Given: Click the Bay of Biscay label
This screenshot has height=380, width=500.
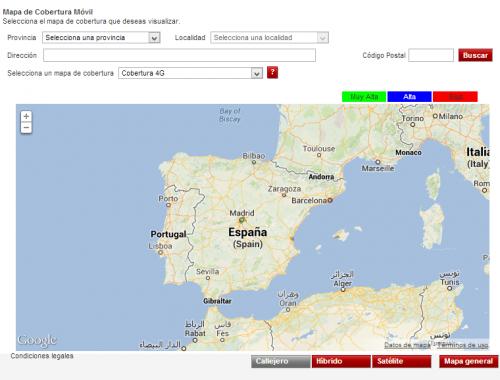Looking at the screenshot, I should (x=230, y=115).
